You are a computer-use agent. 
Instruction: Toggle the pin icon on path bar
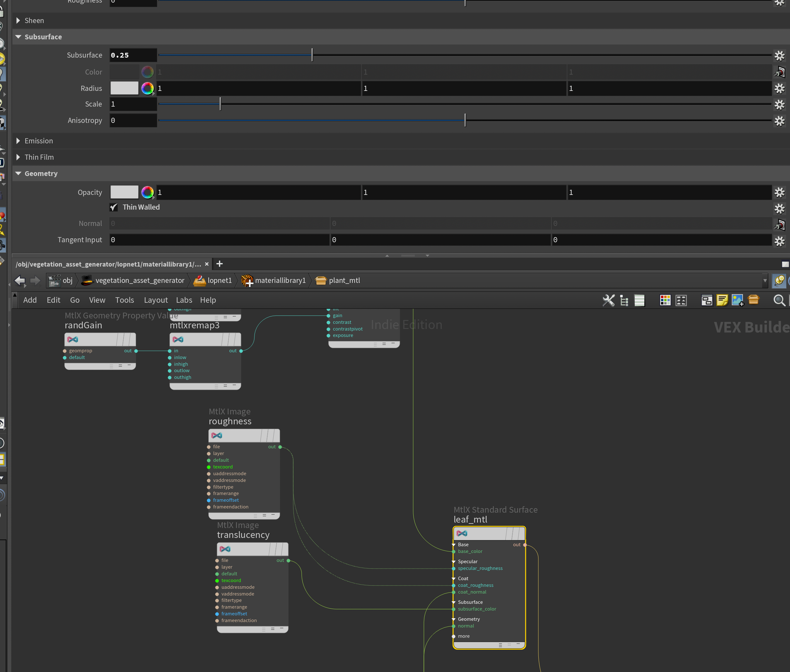pos(779,281)
